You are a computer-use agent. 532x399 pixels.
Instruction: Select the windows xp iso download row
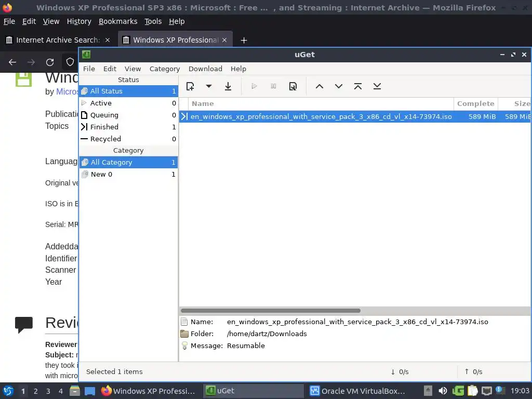click(x=355, y=116)
